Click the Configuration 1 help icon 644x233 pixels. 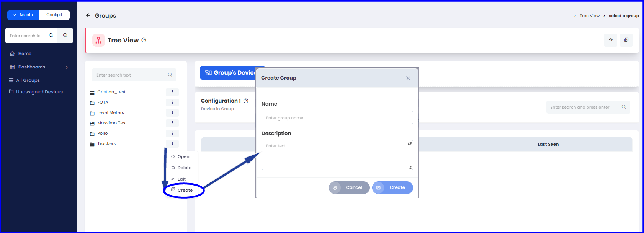coord(246,101)
